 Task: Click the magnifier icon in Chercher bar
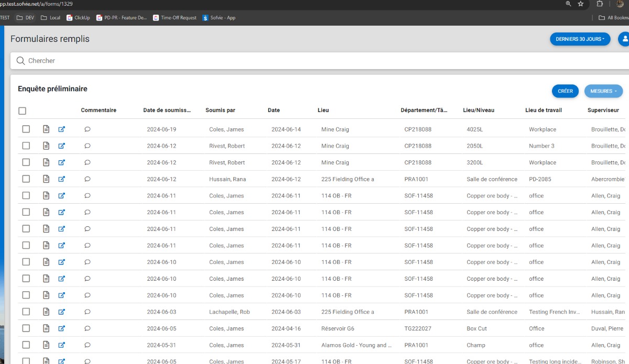pyautogui.click(x=21, y=61)
